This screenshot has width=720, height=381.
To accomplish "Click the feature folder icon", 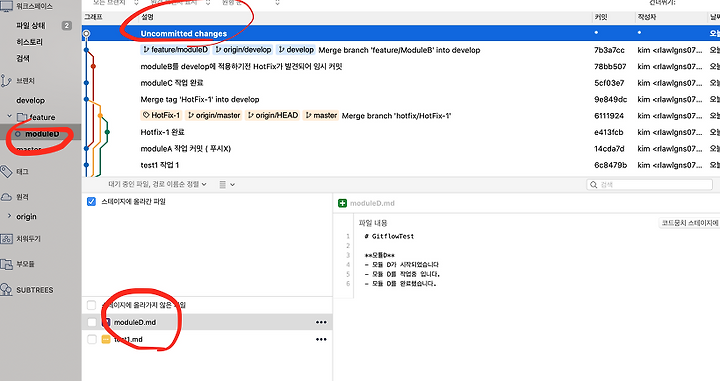I will pos(22,117).
